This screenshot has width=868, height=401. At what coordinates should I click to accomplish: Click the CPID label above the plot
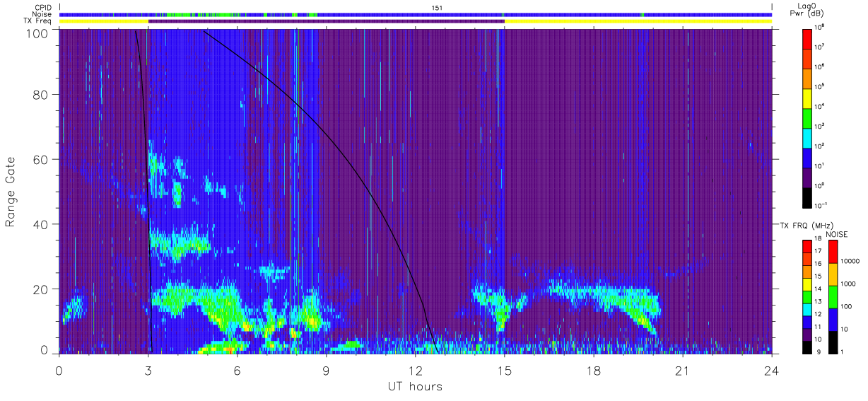(43, 8)
